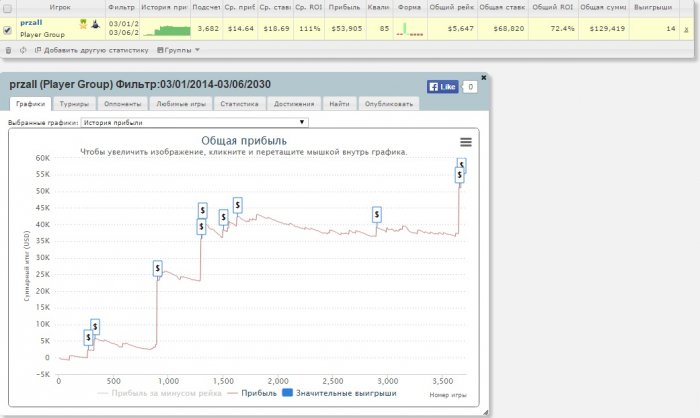Click the star badge icon beside przall
700x418 pixels.
tap(83, 24)
